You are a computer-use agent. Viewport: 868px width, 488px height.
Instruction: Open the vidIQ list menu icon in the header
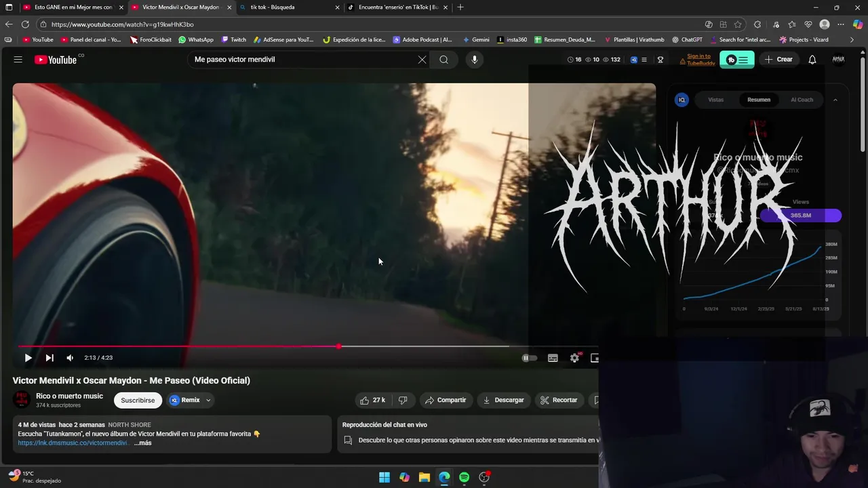pyautogui.click(x=644, y=60)
